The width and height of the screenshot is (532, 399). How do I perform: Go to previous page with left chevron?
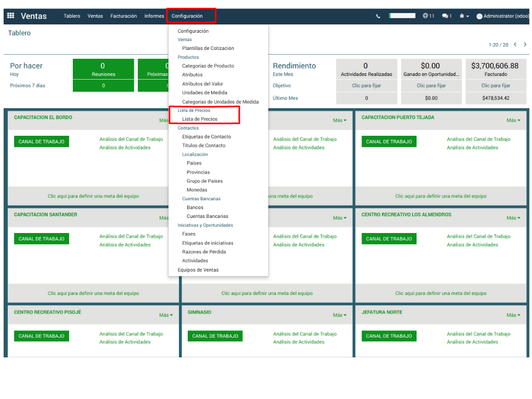coord(515,45)
